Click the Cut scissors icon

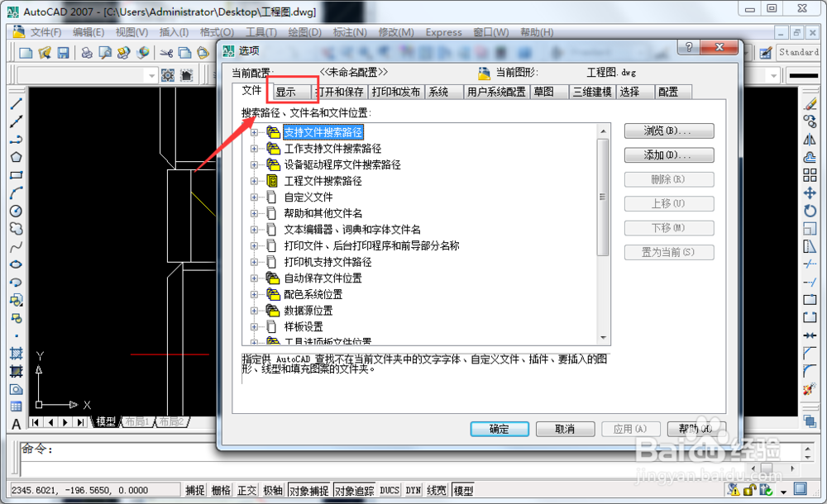[x=167, y=53]
